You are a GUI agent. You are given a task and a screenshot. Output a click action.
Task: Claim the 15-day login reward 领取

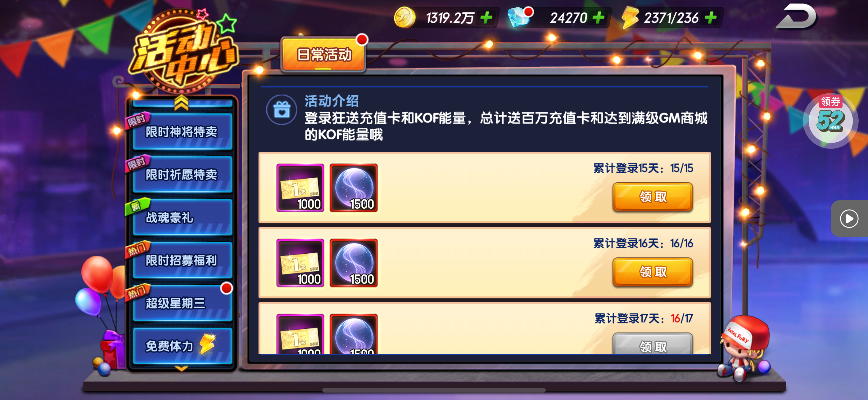(652, 197)
